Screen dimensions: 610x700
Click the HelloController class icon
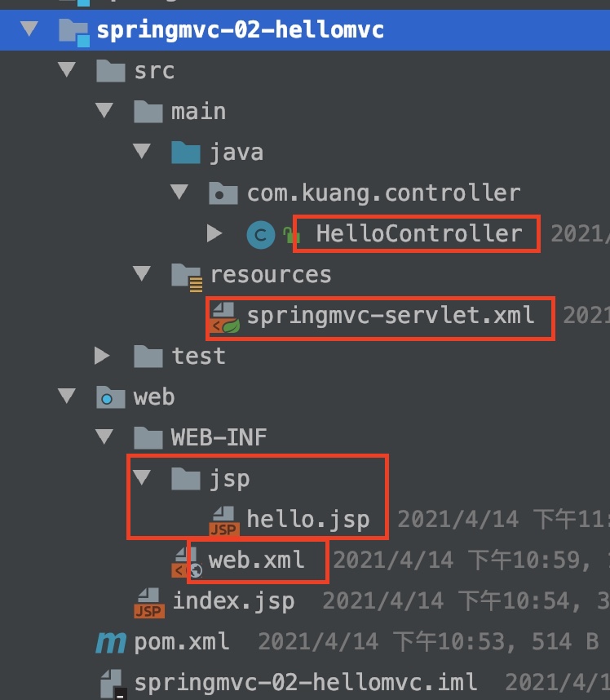coord(260,235)
